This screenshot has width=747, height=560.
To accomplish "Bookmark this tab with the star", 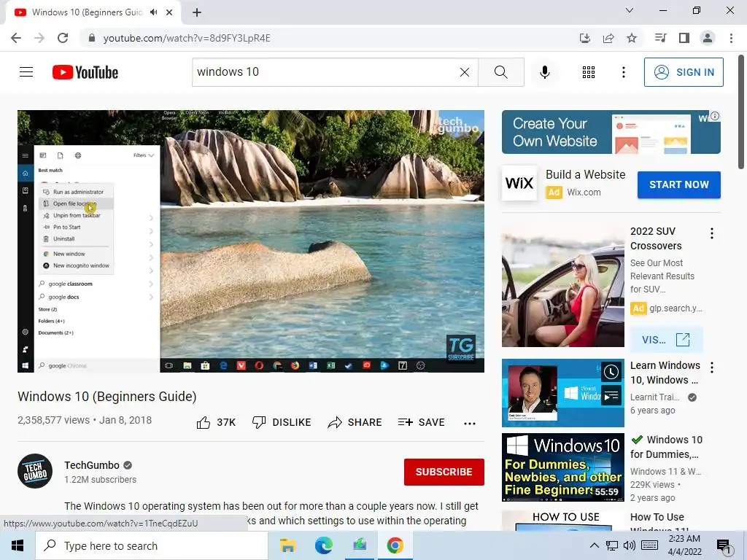I will tap(632, 38).
